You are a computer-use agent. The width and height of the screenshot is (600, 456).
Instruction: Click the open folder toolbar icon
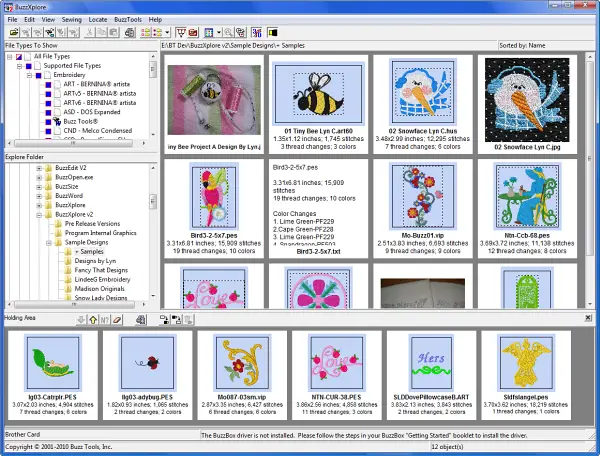[14, 33]
